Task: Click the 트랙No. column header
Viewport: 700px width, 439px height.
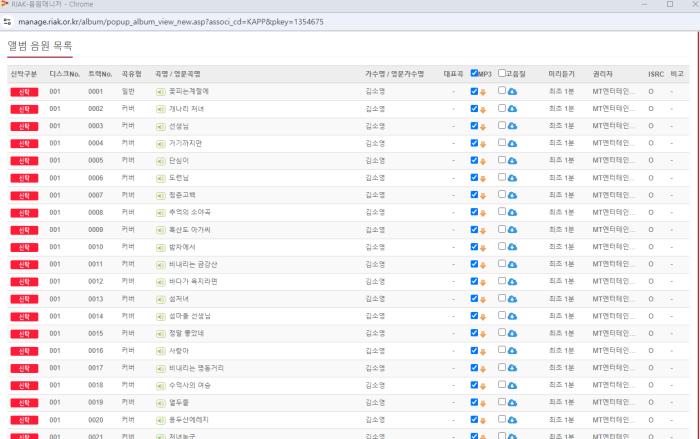Action: pyautogui.click(x=100, y=74)
